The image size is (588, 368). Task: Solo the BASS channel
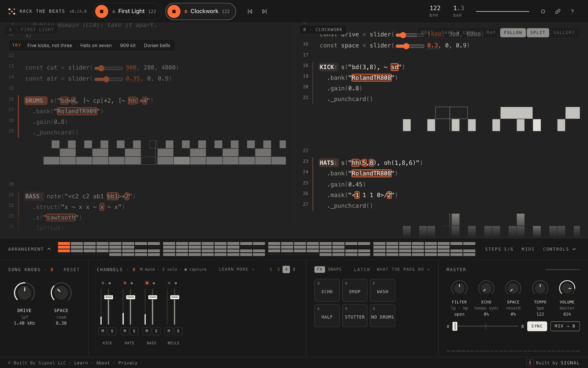click(x=156, y=331)
